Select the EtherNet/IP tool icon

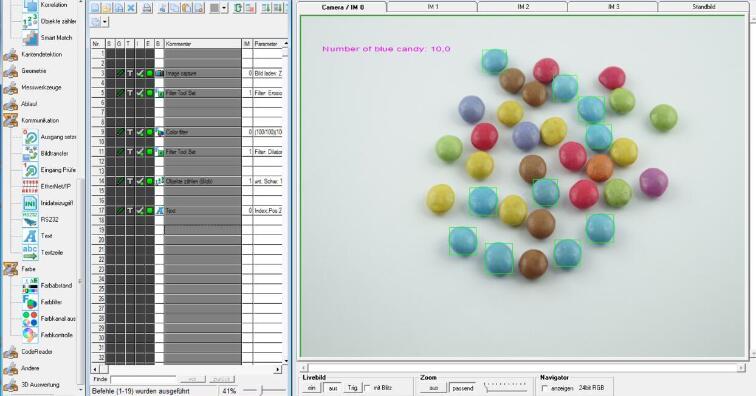coord(30,186)
